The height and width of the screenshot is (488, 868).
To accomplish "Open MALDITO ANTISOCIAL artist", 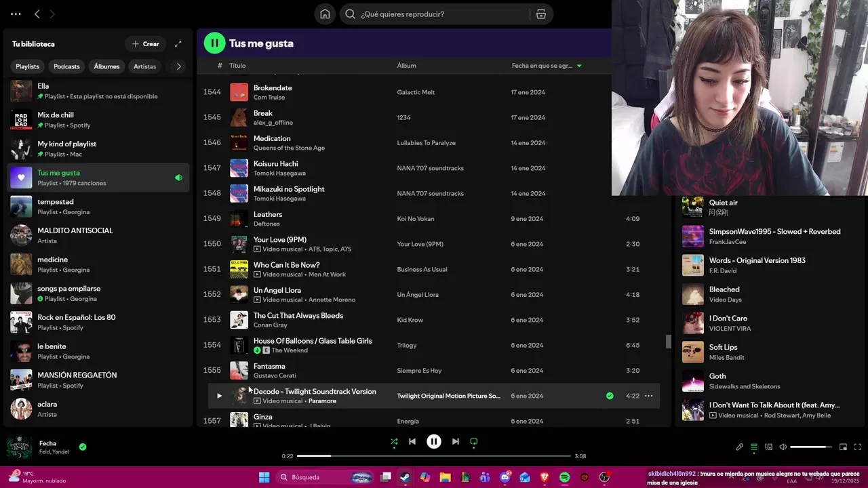I will pos(98,236).
